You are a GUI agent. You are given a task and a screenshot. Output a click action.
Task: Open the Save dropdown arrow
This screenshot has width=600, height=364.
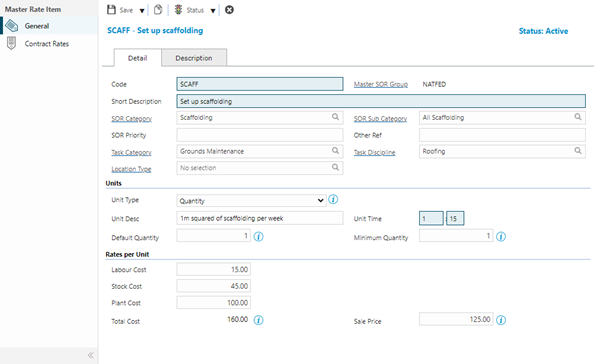pos(142,11)
